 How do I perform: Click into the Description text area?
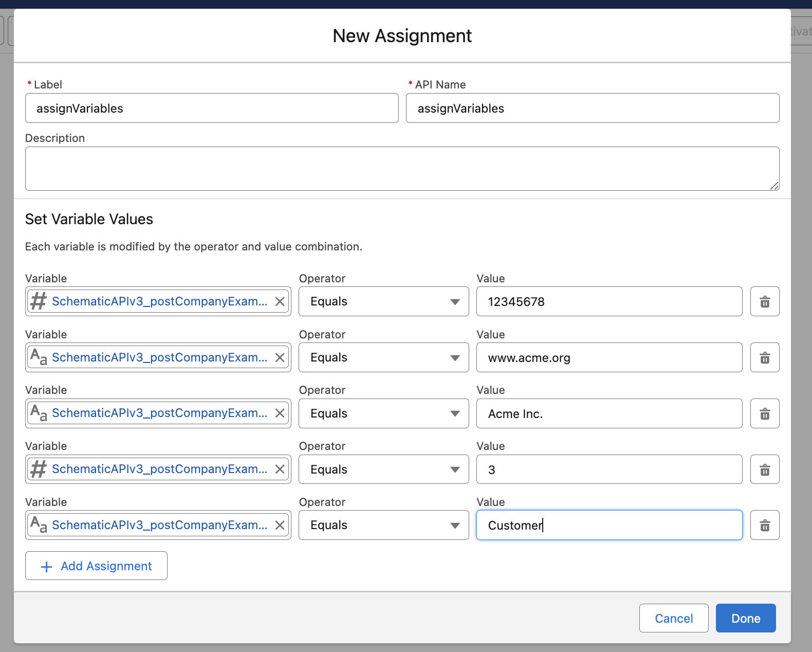pos(402,169)
